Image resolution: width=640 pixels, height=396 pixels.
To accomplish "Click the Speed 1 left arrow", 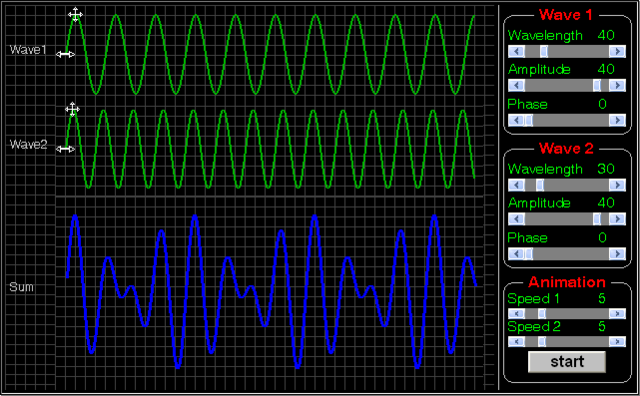I will pos(516,314).
